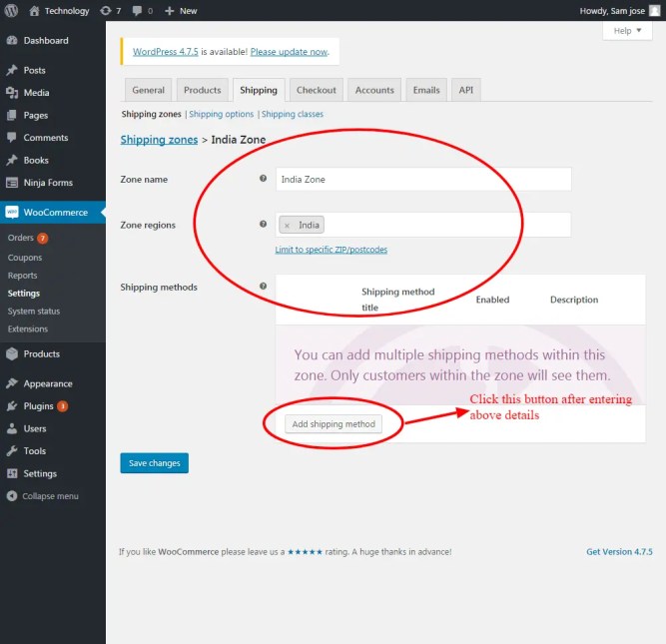Expand the Help dropdown
Image resolution: width=666 pixels, height=644 pixels.
coord(627,31)
